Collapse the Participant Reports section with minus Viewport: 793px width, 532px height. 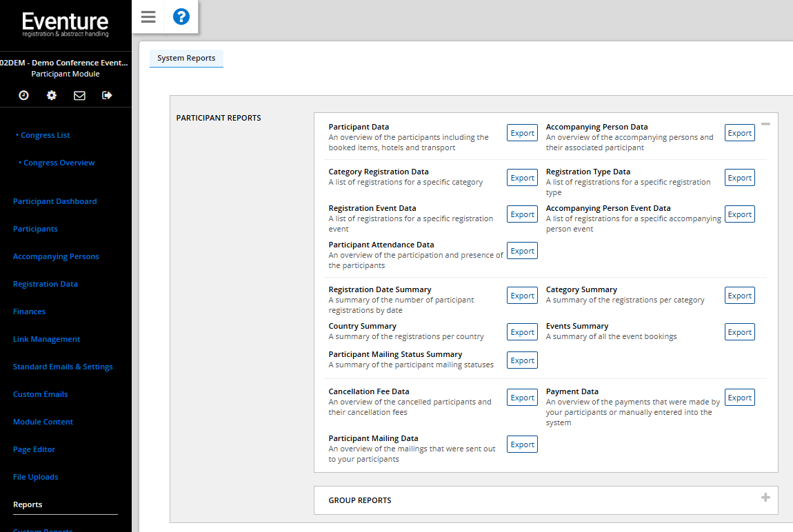click(765, 124)
